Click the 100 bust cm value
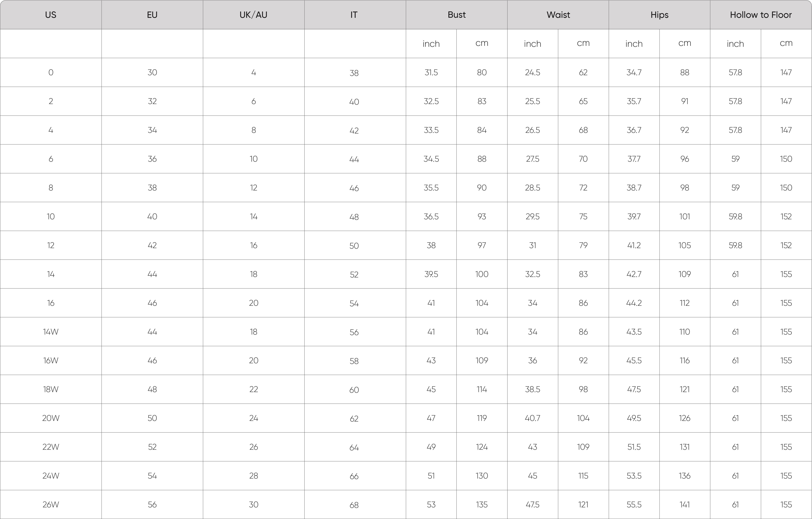This screenshot has height=519, width=812. tap(482, 274)
